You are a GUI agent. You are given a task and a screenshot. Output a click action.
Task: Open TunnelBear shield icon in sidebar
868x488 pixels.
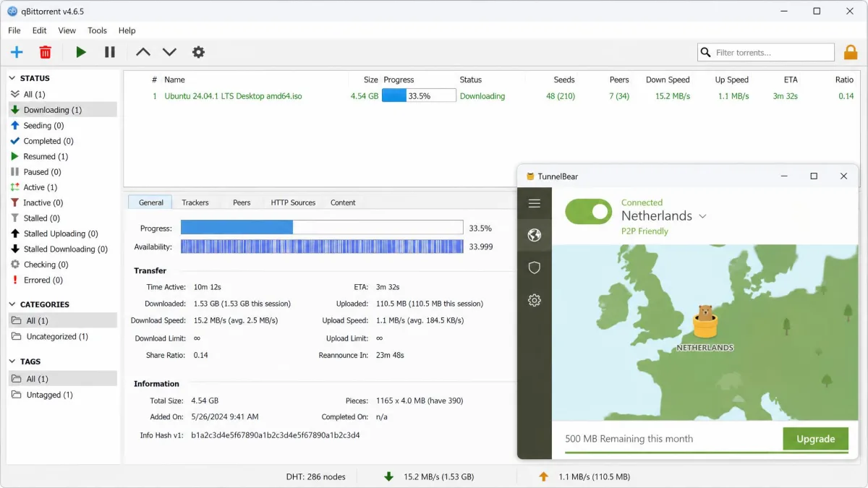(535, 267)
